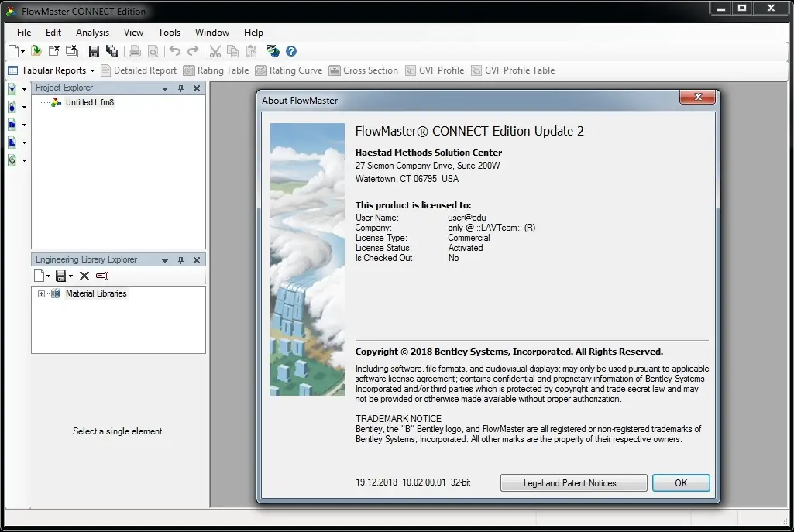Click the New document icon in the toolbar
Screen dimensions: 794x532
[x=14, y=51]
